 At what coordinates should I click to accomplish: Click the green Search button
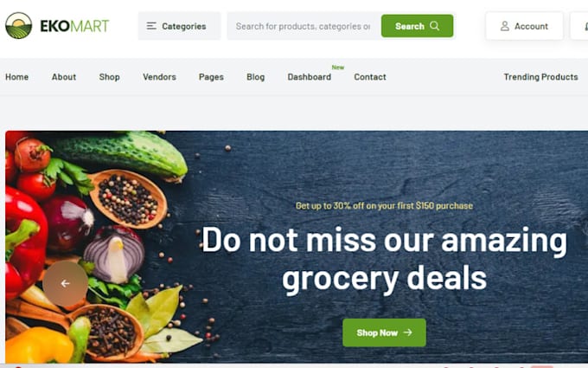coord(417,26)
